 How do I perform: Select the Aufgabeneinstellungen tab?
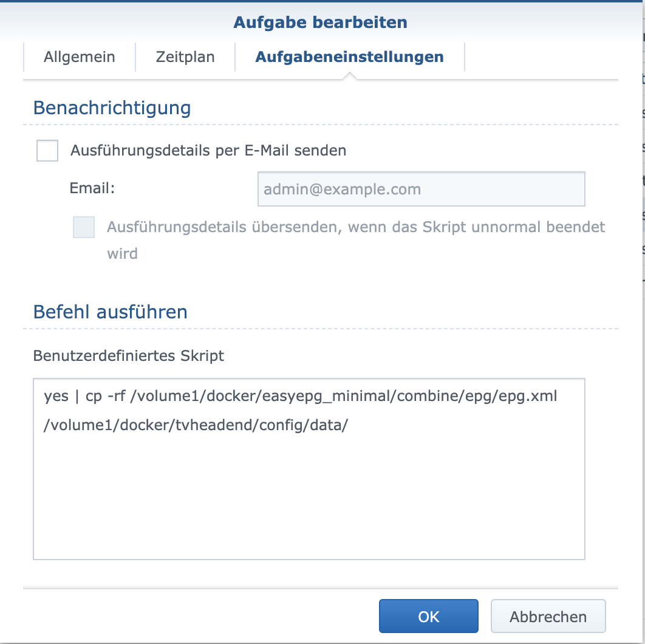click(x=350, y=57)
